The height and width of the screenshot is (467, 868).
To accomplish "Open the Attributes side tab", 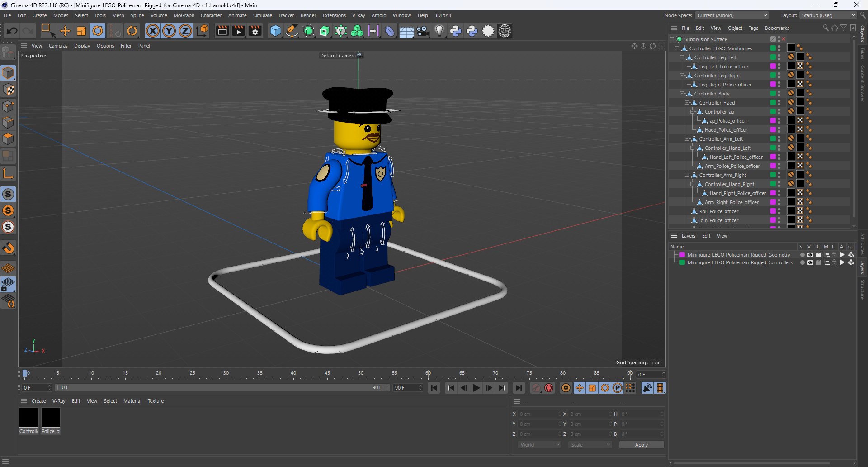I will pyautogui.click(x=863, y=244).
